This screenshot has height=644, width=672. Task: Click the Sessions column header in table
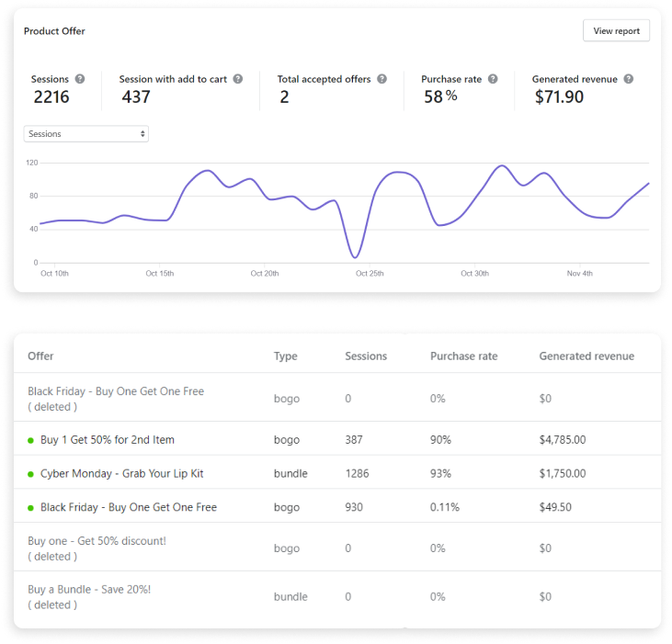365,356
